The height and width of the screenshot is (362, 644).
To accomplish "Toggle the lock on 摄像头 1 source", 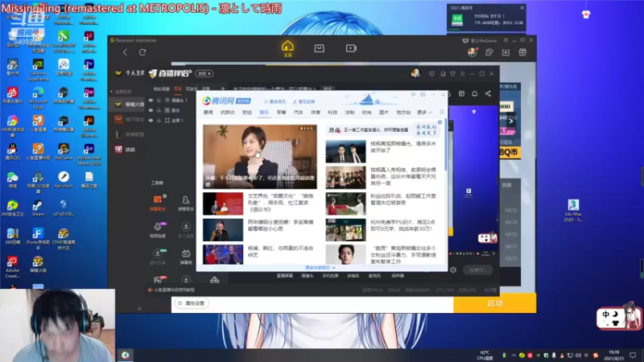I will click(x=159, y=100).
